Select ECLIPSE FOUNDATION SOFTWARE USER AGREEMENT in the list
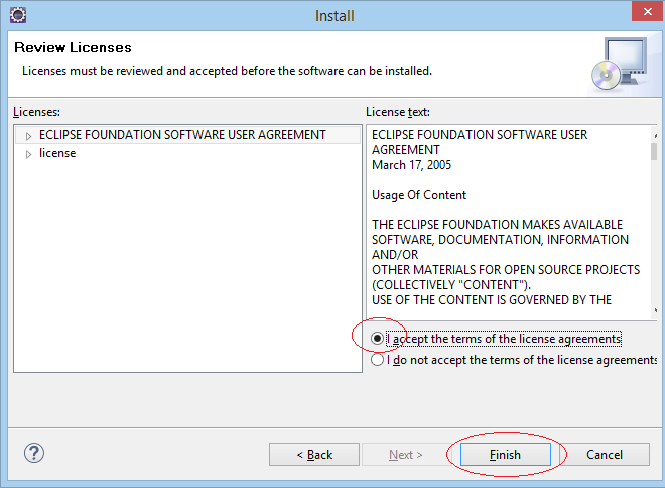This screenshot has width=665, height=488. pyautogui.click(x=182, y=135)
